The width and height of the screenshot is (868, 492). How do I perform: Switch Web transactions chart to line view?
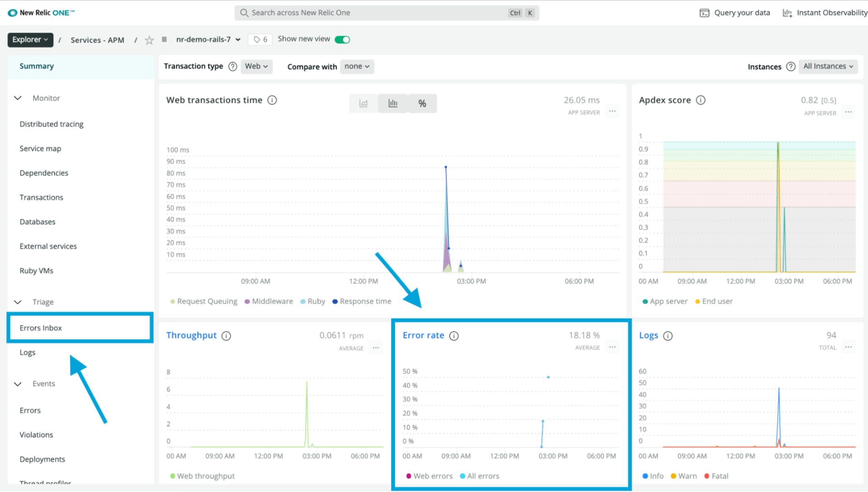tap(363, 103)
